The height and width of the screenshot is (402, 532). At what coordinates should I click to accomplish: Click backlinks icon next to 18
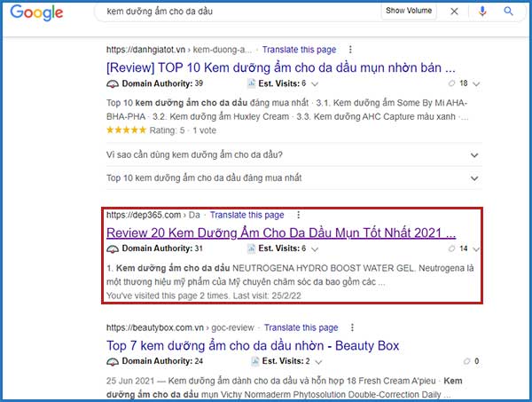click(x=451, y=83)
